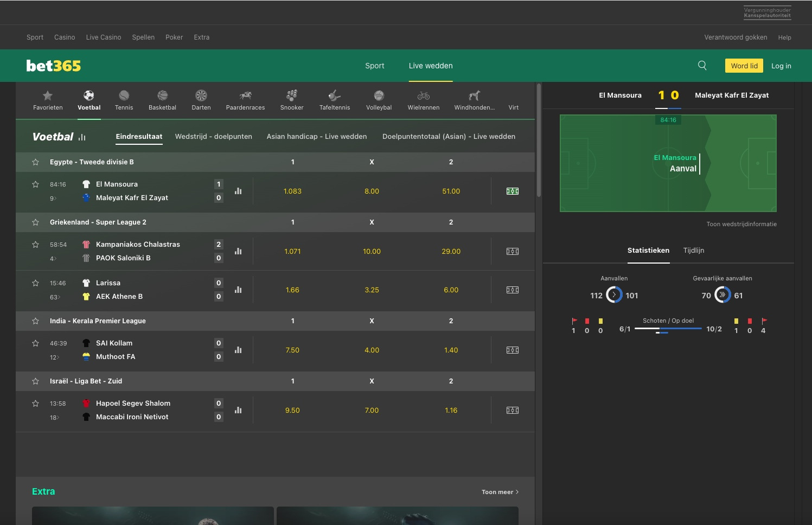Expand Toon meer in the Extra section
The width and height of the screenshot is (812, 525).
click(498, 492)
